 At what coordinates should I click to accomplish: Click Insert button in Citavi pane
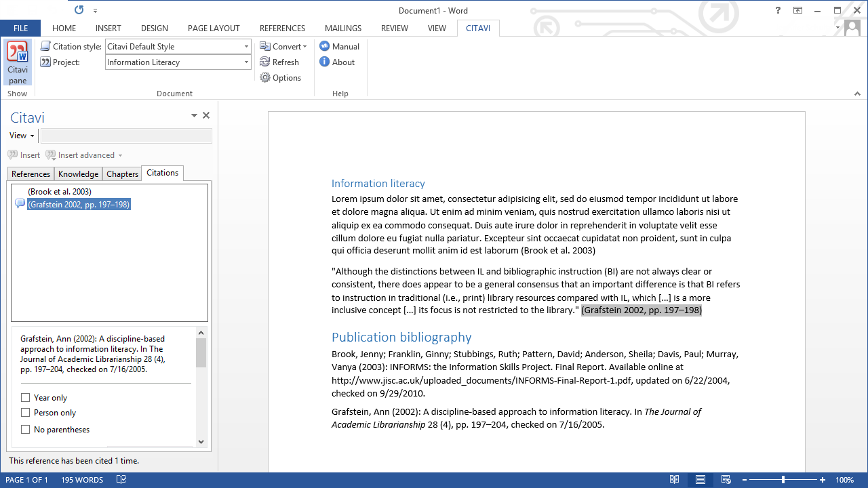tap(24, 155)
